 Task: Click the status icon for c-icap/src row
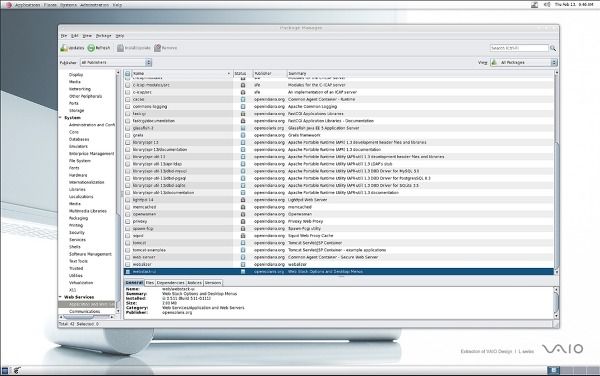pyautogui.click(x=243, y=92)
